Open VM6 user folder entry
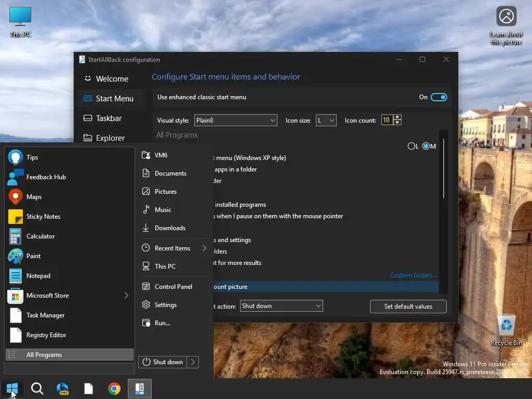Screen dimensions: 532x399 pos(173,155)
